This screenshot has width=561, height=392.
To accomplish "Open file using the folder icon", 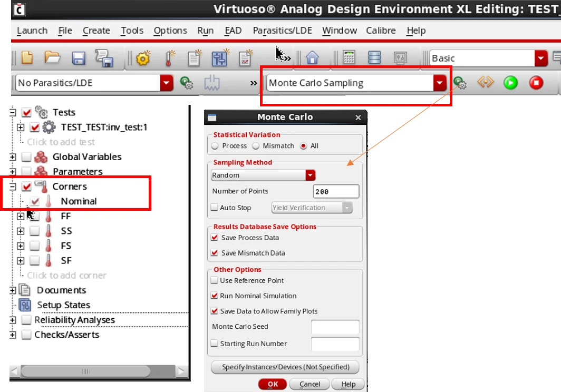I will pyautogui.click(x=52, y=57).
